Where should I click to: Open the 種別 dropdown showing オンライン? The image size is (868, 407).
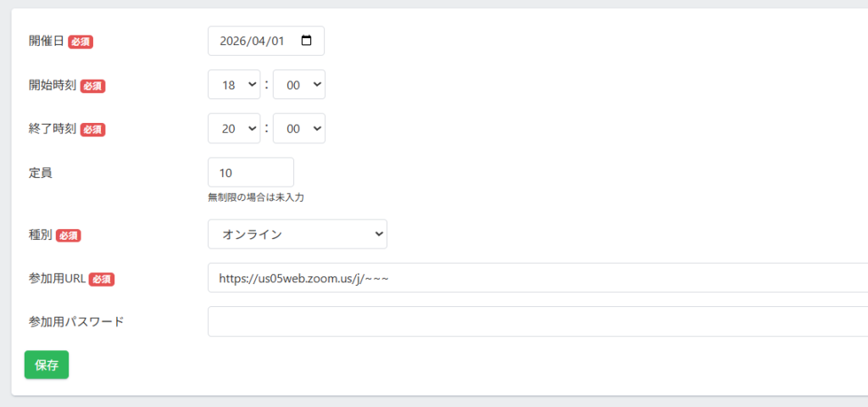[x=297, y=234]
